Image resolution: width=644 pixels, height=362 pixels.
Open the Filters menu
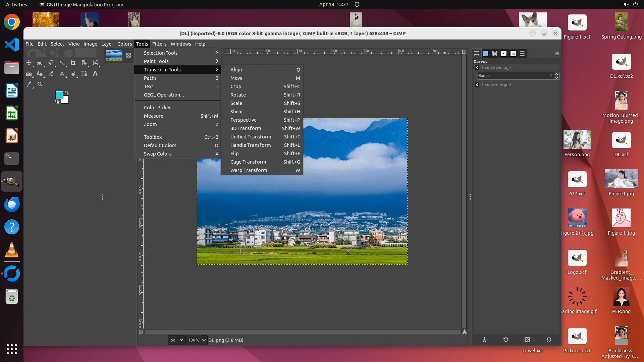point(159,44)
